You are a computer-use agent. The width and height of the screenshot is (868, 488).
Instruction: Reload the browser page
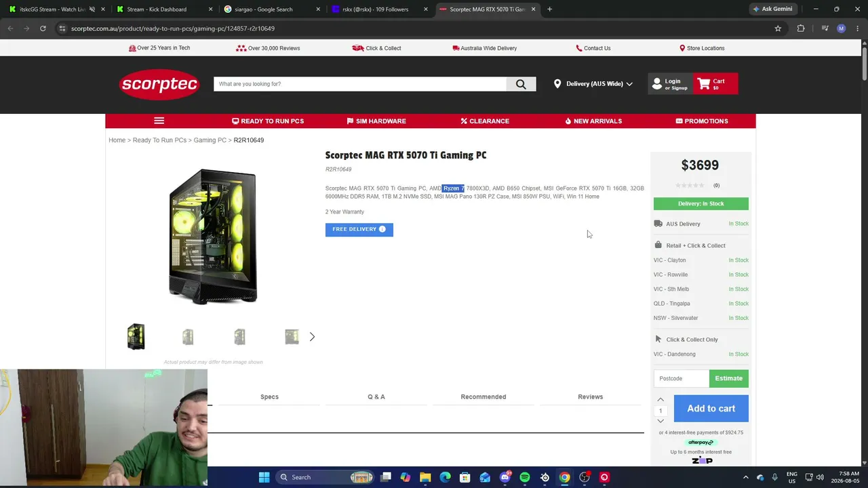pos(43,28)
